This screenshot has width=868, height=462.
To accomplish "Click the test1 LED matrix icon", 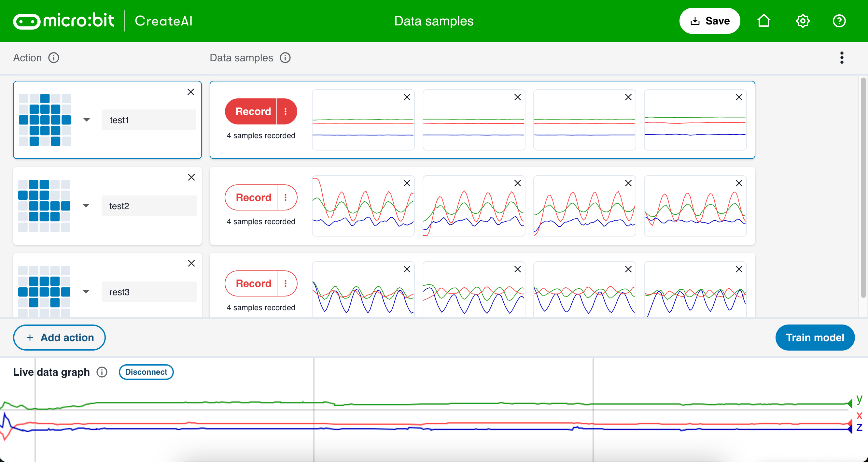I will click(x=45, y=120).
